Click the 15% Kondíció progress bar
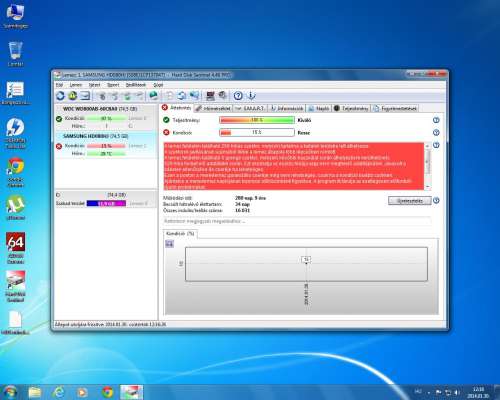 (257, 133)
